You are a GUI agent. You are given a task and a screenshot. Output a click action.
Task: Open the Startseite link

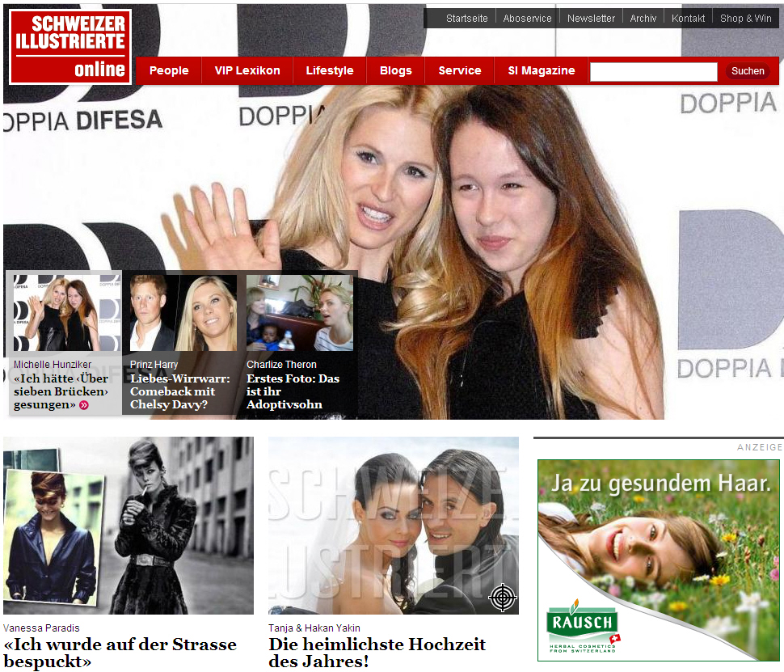pos(466,19)
